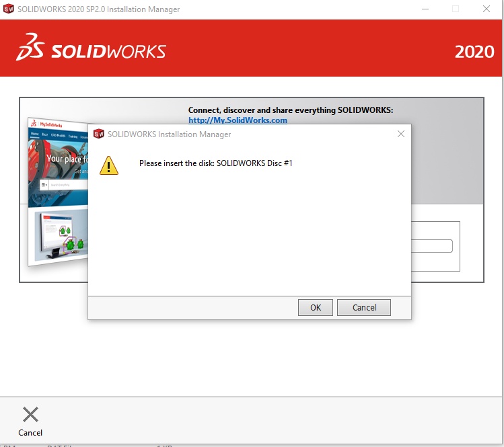Open the My.SolidWorks.com link
Image resolution: width=504 pixels, height=447 pixels.
click(x=238, y=120)
